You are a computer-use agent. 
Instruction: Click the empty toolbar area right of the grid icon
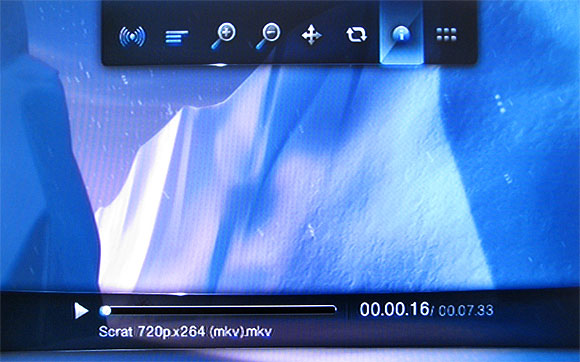(469, 33)
